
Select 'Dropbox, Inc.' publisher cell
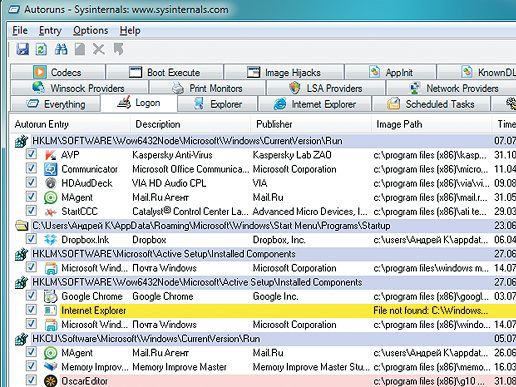[279, 240]
